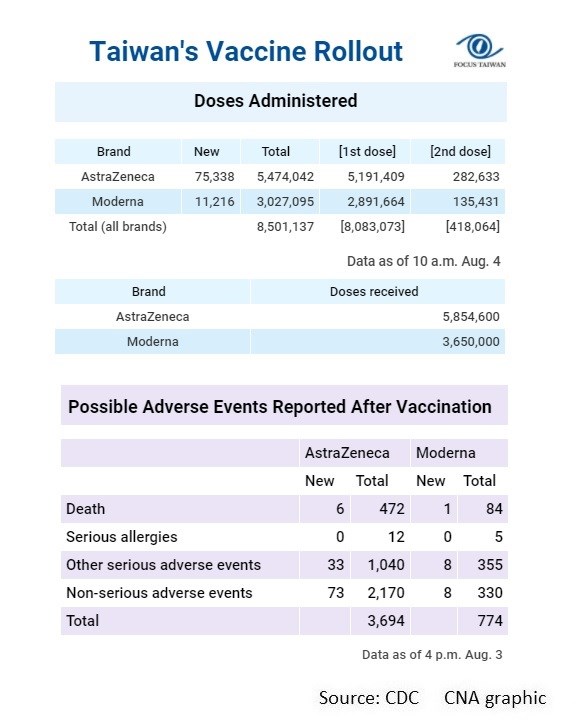Click the Focus Taiwan eye logo
Screen dimensions: 578x723
480,51
